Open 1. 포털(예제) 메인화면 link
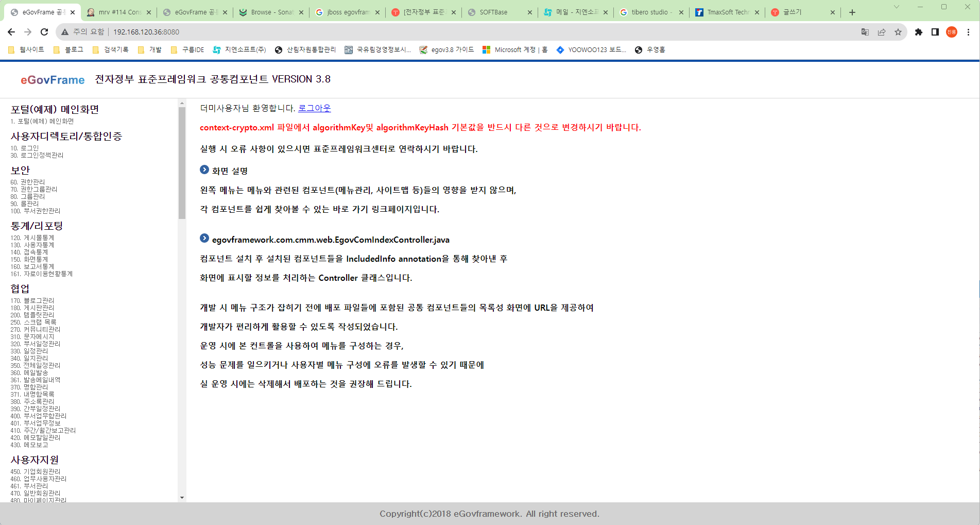 point(42,121)
